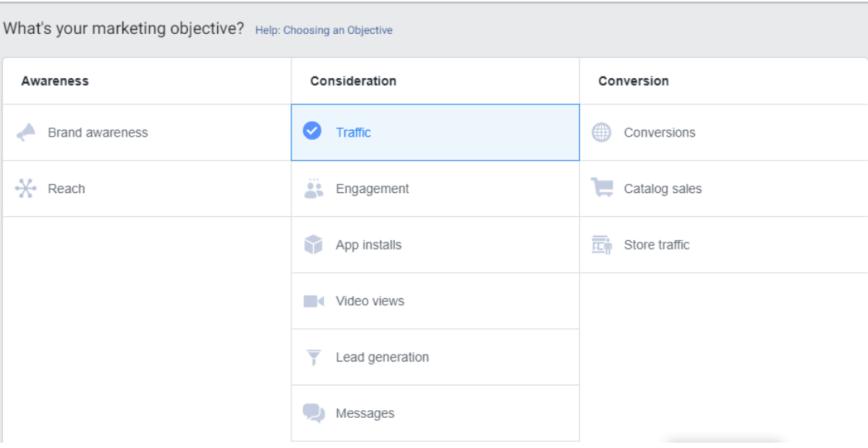Choose the Engagement objective text
This screenshot has height=448, width=868.
[x=372, y=188]
